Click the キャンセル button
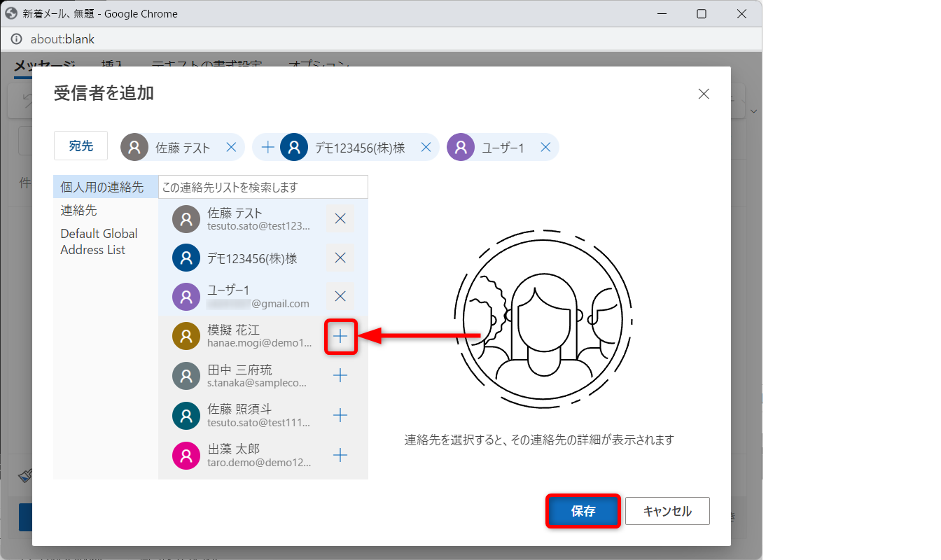Image resolution: width=941 pixels, height=560 pixels. [667, 511]
